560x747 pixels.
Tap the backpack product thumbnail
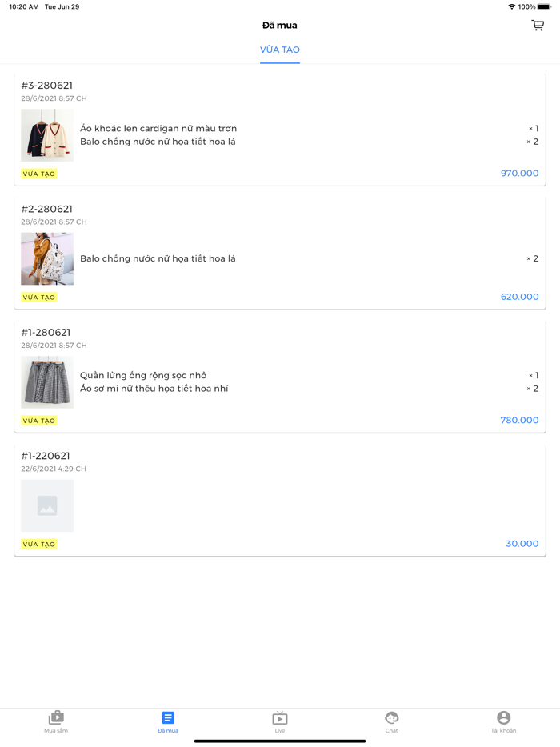47,258
